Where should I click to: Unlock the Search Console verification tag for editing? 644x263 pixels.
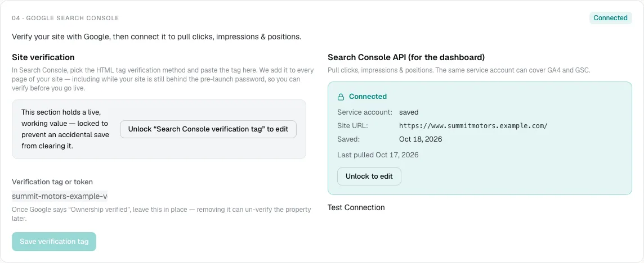[x=208, y=129]
